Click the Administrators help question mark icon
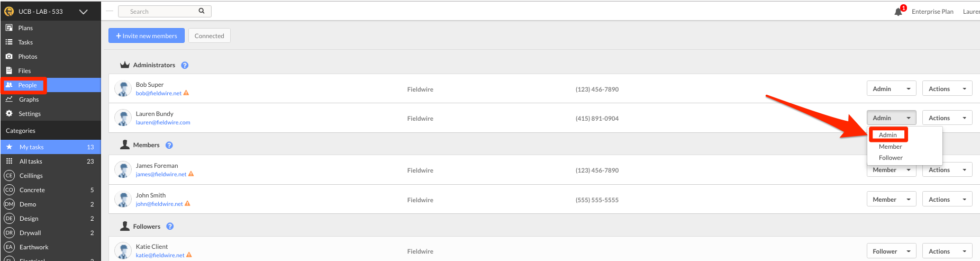The height and width of the screenshot is (261, 980). tap(185, 66)
